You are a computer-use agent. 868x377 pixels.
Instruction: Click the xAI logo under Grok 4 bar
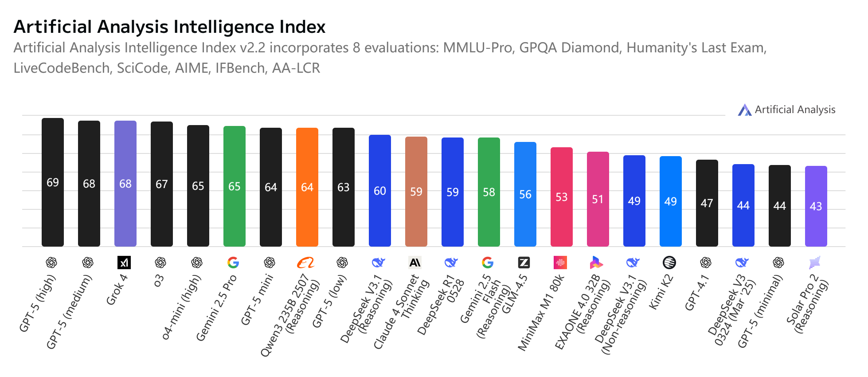pos(124,263)
